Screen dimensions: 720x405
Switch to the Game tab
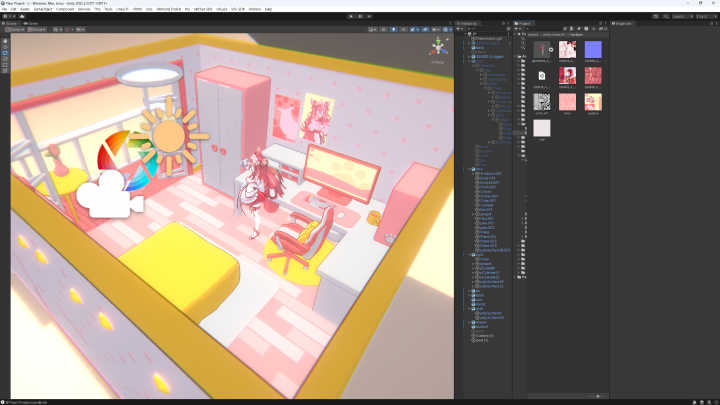coord(33,23)
